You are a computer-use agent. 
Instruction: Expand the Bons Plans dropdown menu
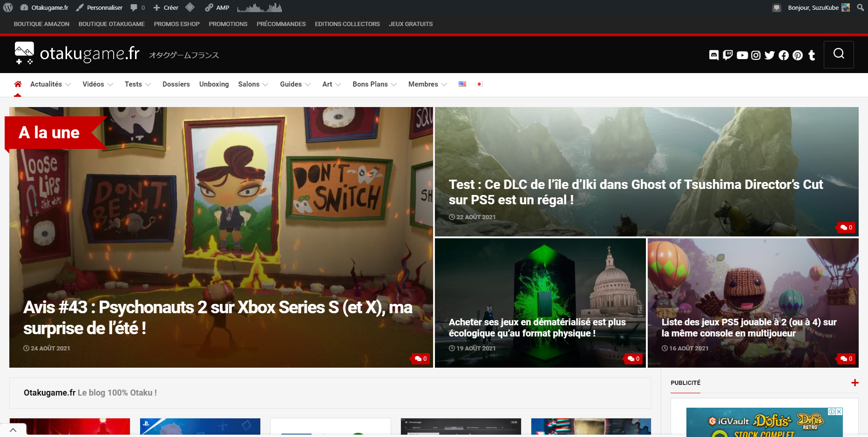[x=375, y=84]
